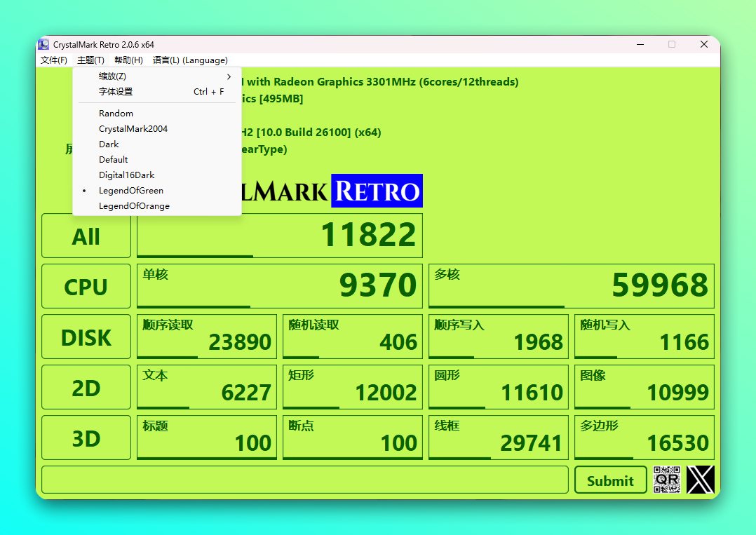The width and height of the screenshot is (756, 535).
Task: Click the RETRO blue logo banner
Action: click(x=377, y=191)
